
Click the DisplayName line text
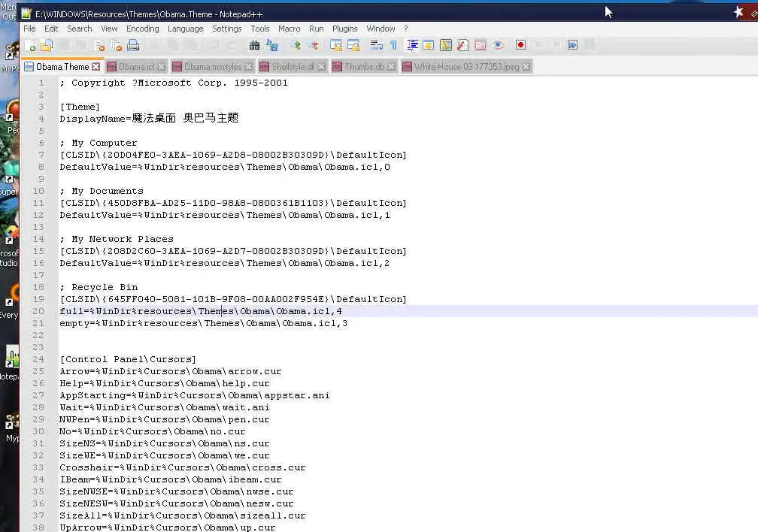(x=149, y=119)
